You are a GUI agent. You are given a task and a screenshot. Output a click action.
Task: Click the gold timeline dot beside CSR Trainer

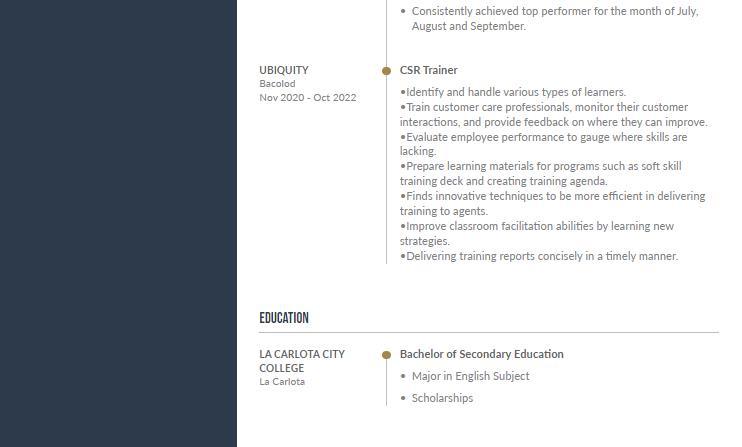click(x=386, y=71)
